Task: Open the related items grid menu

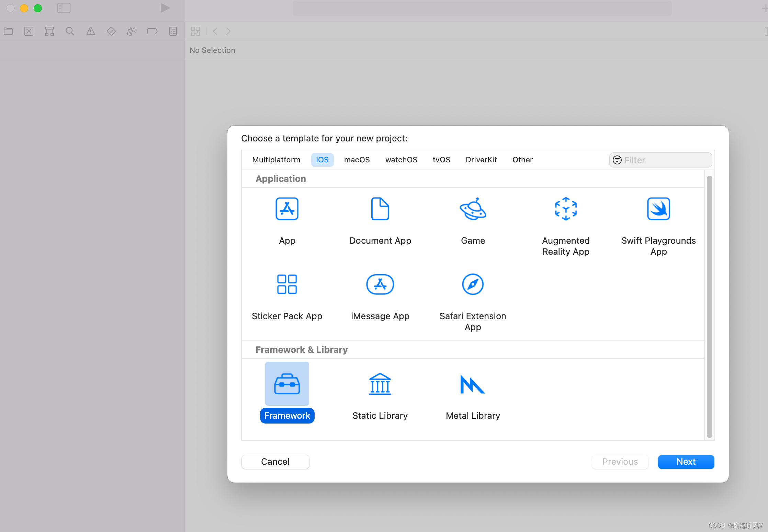Action: click(x=195, y=32)
